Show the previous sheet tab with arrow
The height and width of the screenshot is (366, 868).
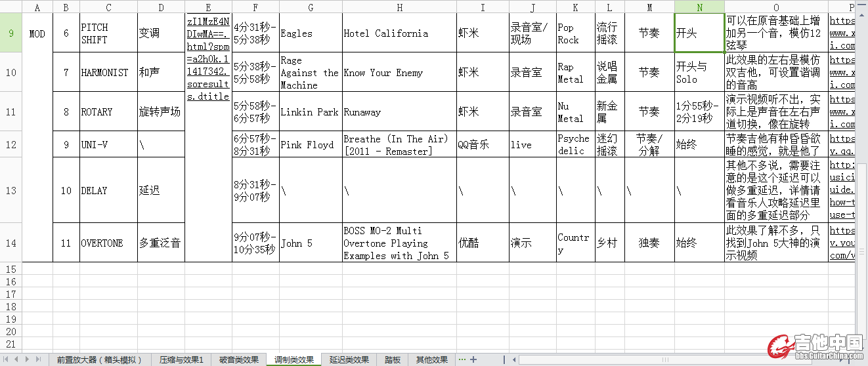tap(18, 359)
